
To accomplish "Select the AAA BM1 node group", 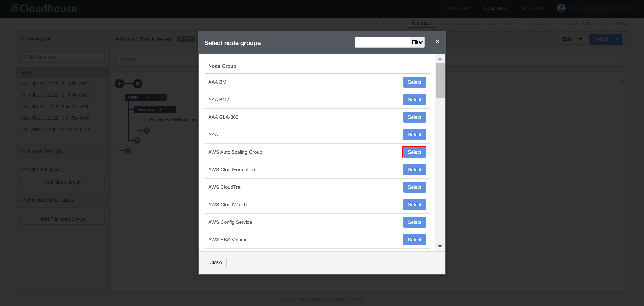I will [414, 82].
